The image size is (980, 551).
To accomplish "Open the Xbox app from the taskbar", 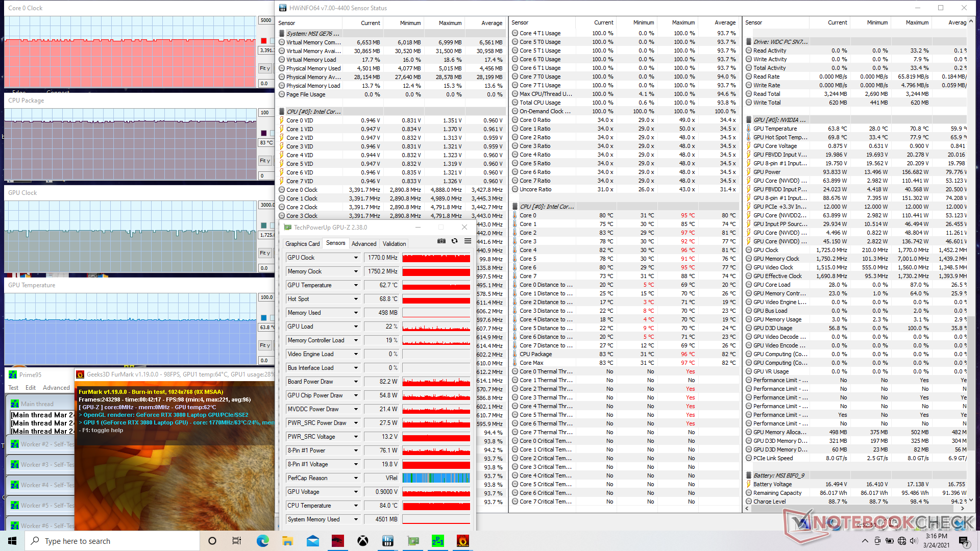I will pyautogui.click(x=363, y=541).
